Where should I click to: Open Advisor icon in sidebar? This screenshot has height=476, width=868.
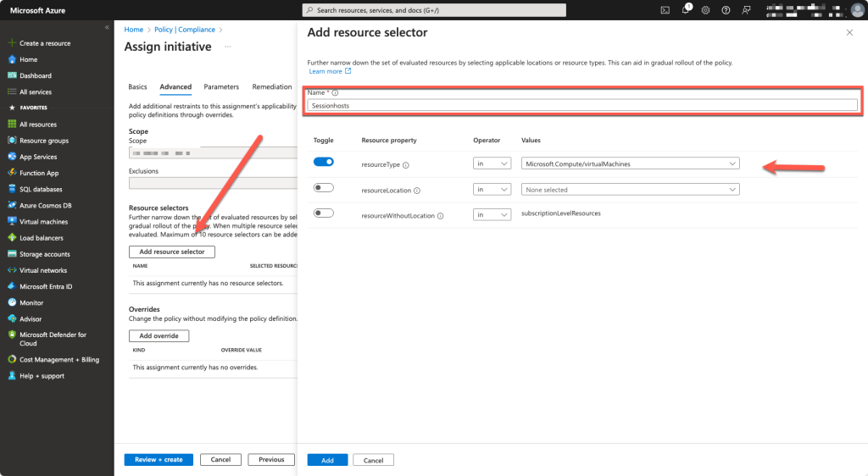[12, 318]
